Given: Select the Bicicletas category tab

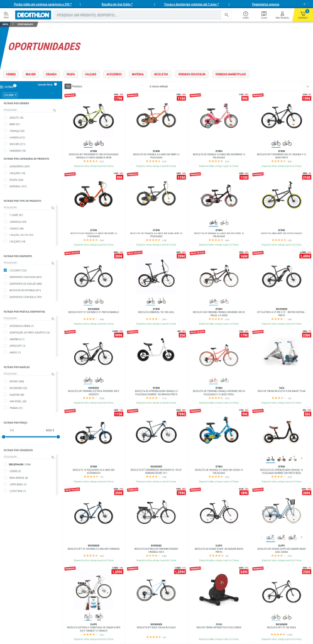Looking at the screenshot, I should (x=160, y=74).
